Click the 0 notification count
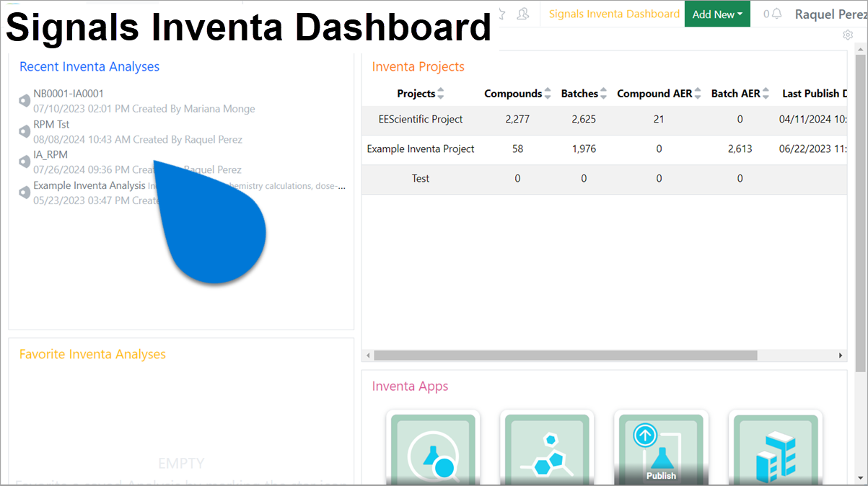The image size is (868, 486). 766,14
